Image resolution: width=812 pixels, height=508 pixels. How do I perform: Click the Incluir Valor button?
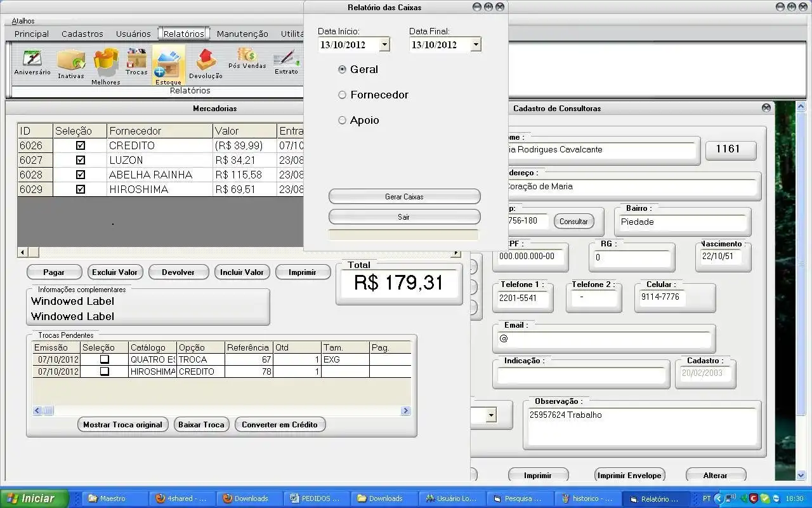click(x=242, y=272)
